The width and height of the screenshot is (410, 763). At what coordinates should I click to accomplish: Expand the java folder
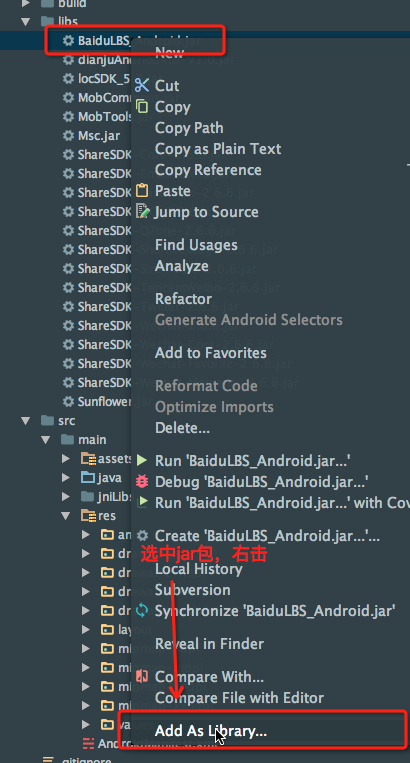coord(66,477)
